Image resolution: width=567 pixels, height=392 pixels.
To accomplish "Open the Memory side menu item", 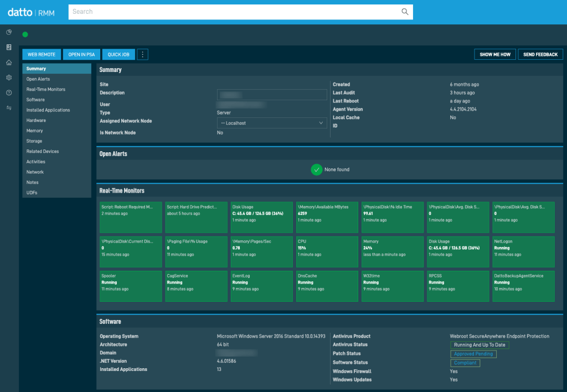I will [57, 131].
